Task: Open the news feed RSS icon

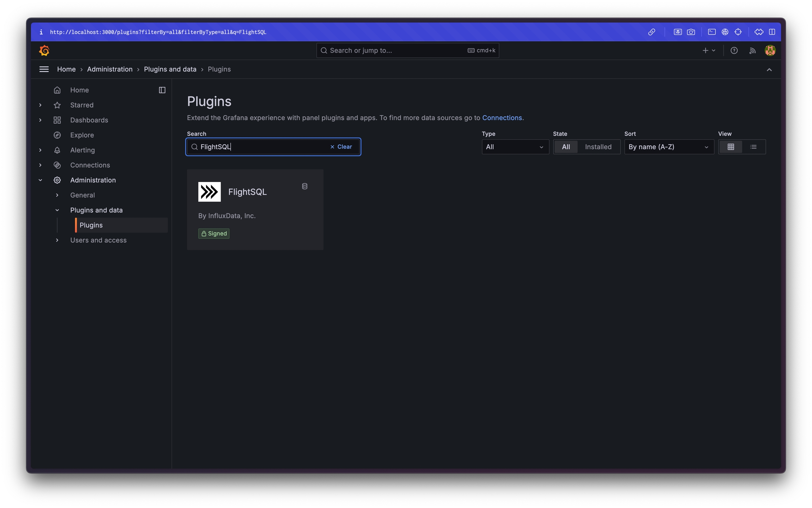Action: (x=752, y=50)
